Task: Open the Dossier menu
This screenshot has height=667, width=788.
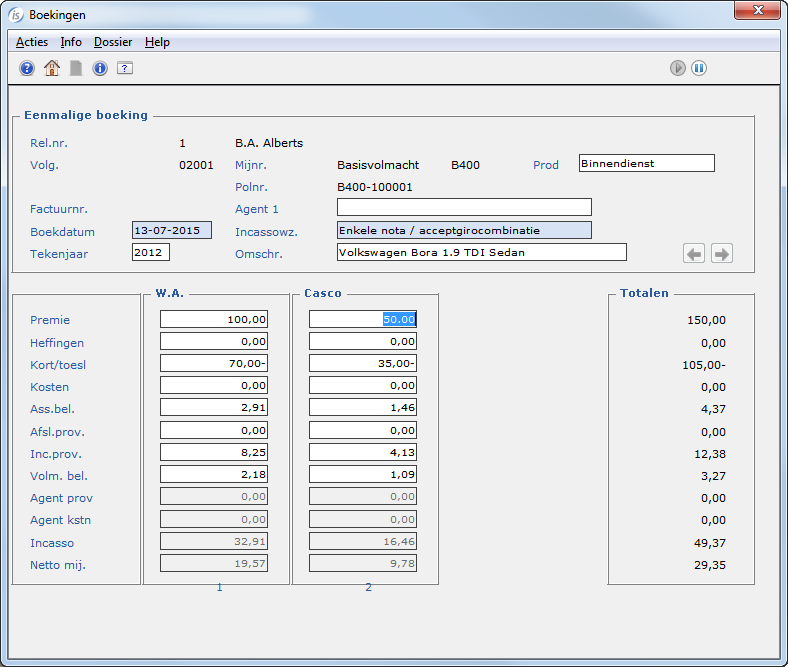Action: 113,42
